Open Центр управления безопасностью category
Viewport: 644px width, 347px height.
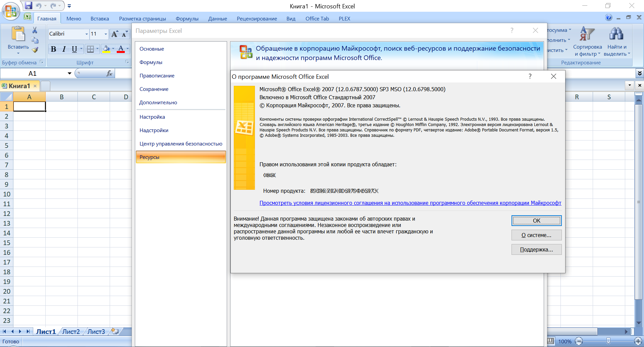[181, 144]
